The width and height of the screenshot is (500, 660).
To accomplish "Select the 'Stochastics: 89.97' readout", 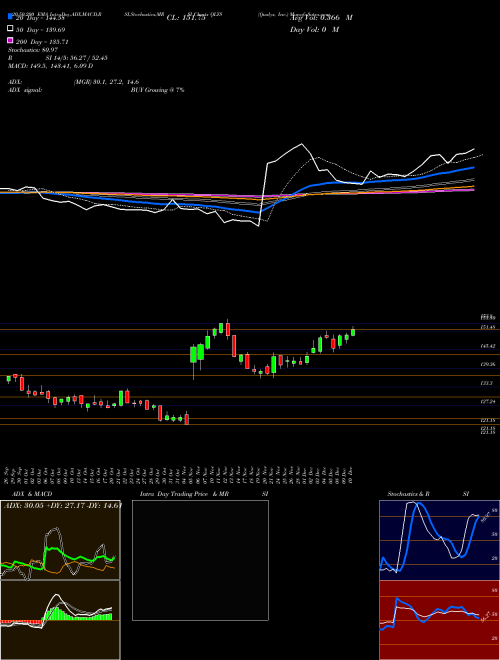I will (33, 50).
